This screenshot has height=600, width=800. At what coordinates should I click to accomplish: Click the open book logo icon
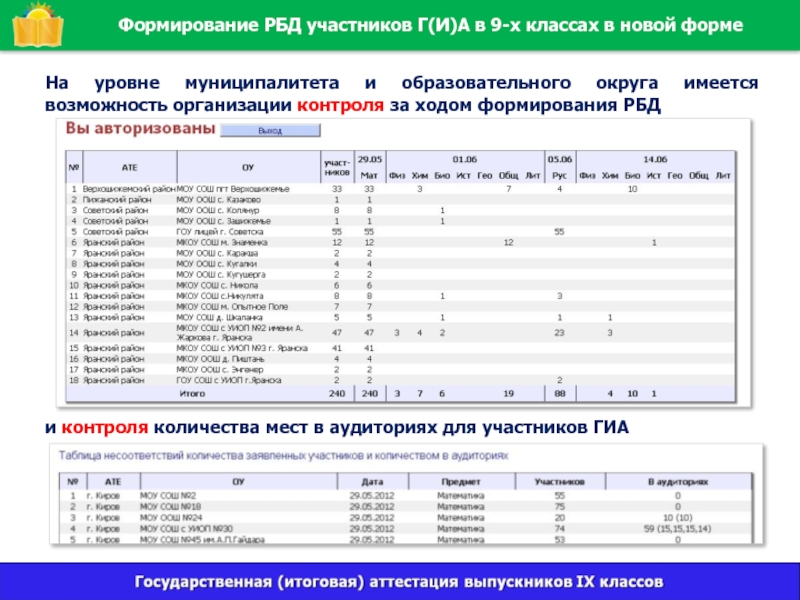coord(38,26)
